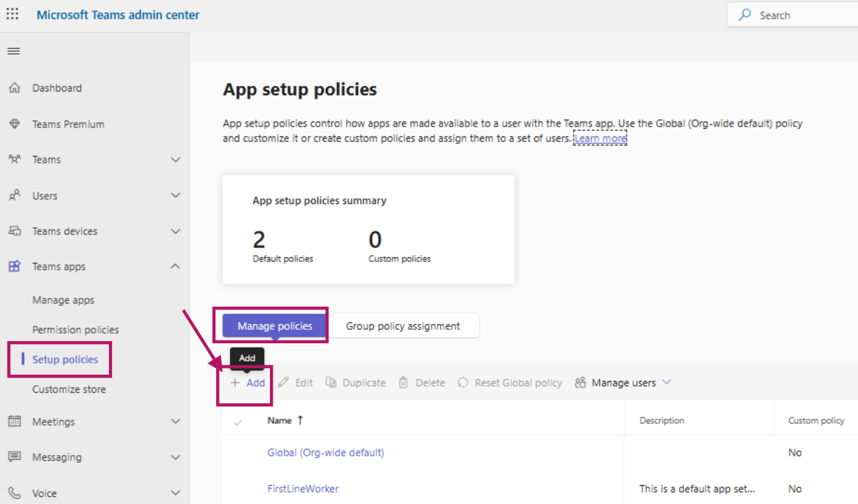
Task: Expand the Teams devices section chevron
Action: coord(176,231)
